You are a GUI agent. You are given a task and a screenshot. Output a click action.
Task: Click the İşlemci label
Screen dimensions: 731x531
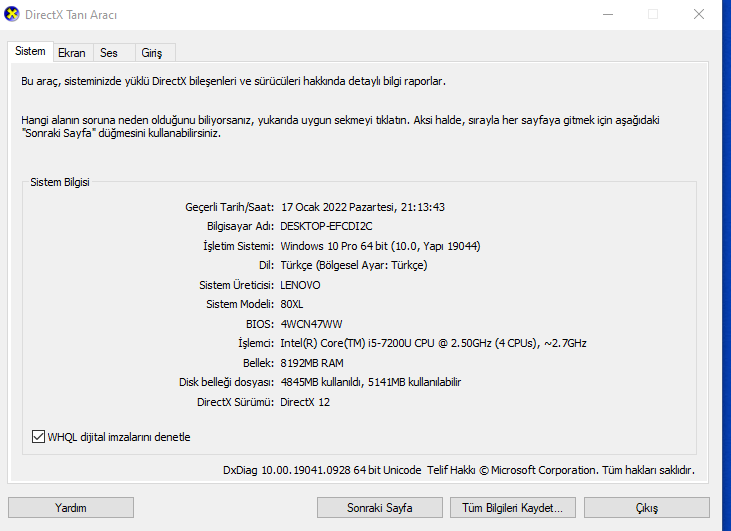[x=256, y=344]
